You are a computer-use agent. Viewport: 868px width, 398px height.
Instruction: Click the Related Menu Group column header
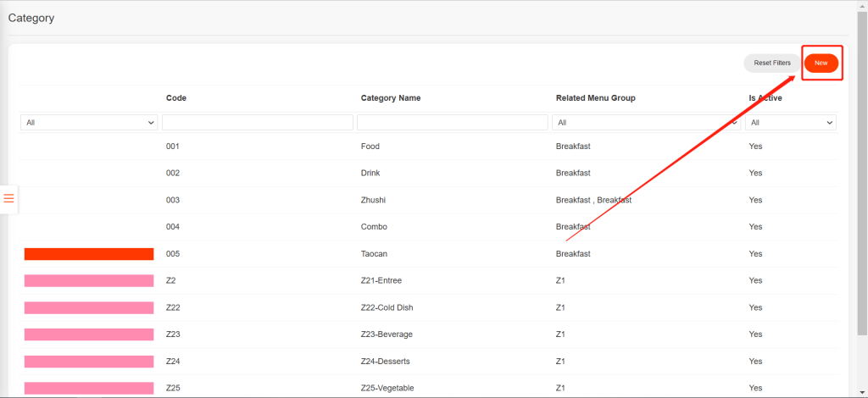point(595,98)
